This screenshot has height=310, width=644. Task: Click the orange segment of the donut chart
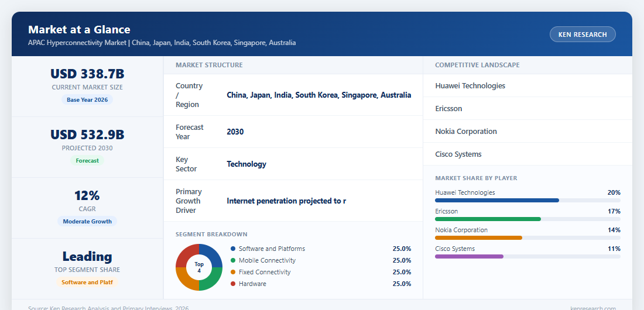point(186,280)
